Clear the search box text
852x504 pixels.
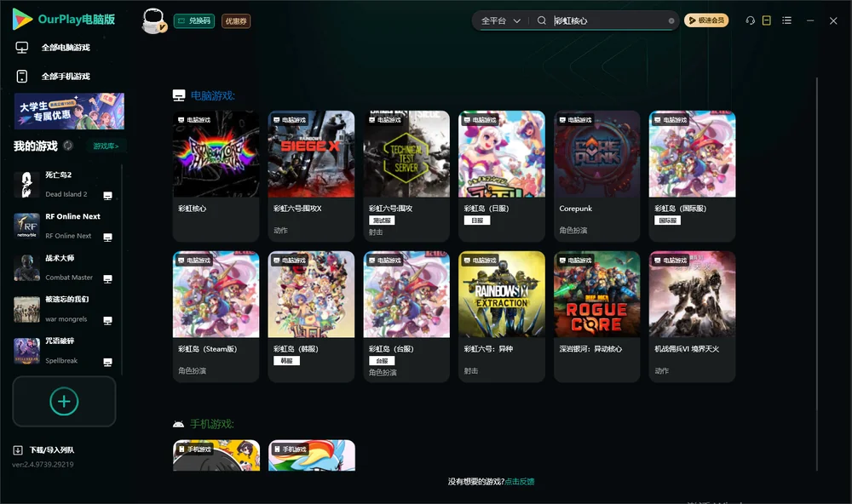pos(671,20)
